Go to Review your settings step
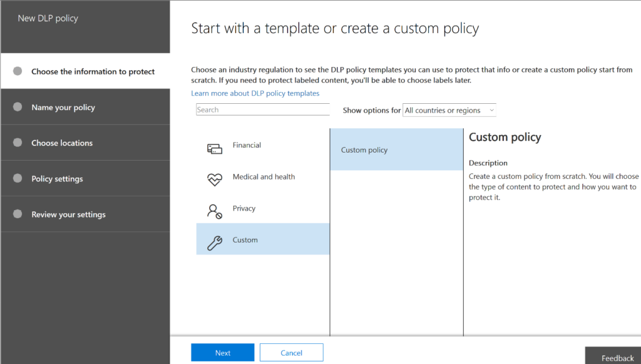This screenshot has height=364, width=641. 85,214
